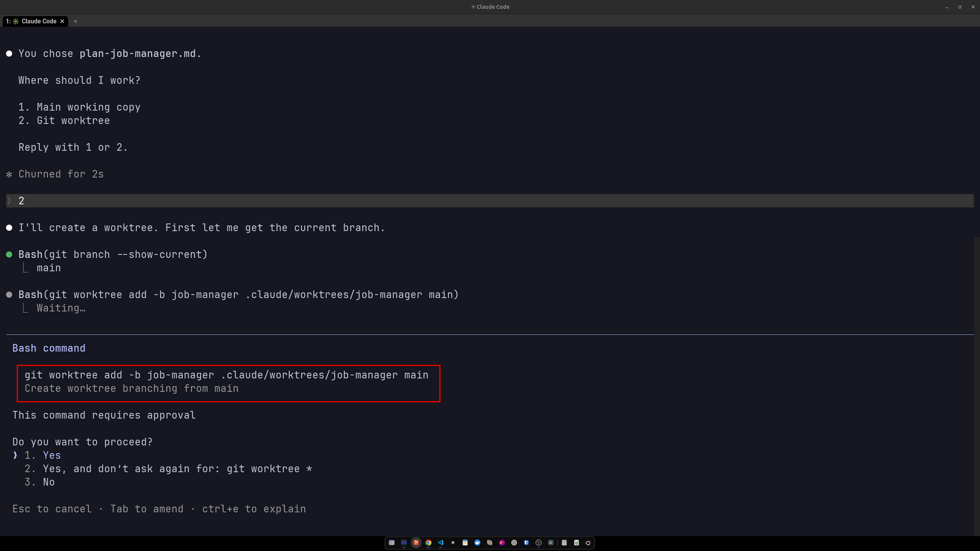Open the purple flame app icon in the dock
Image resolution: width=980 pixels, height=551 pixels.
tap(502, 543)
